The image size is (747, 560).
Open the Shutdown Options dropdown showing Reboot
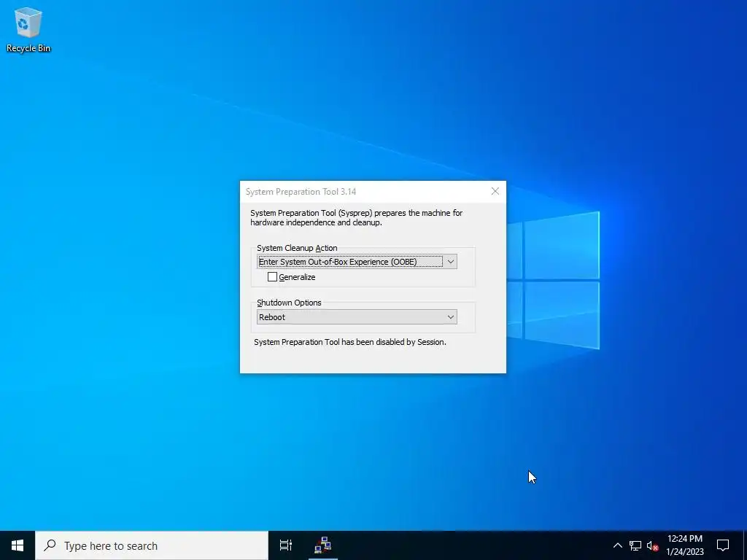point(356,317)
